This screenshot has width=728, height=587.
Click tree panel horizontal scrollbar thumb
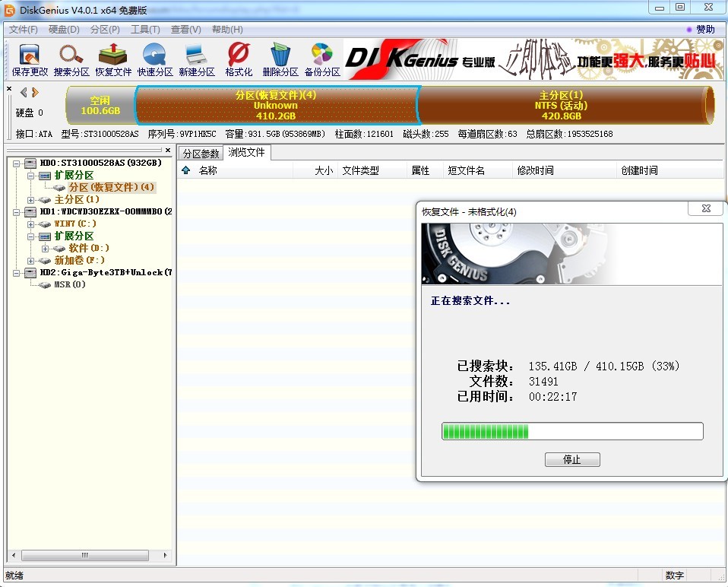85,555
